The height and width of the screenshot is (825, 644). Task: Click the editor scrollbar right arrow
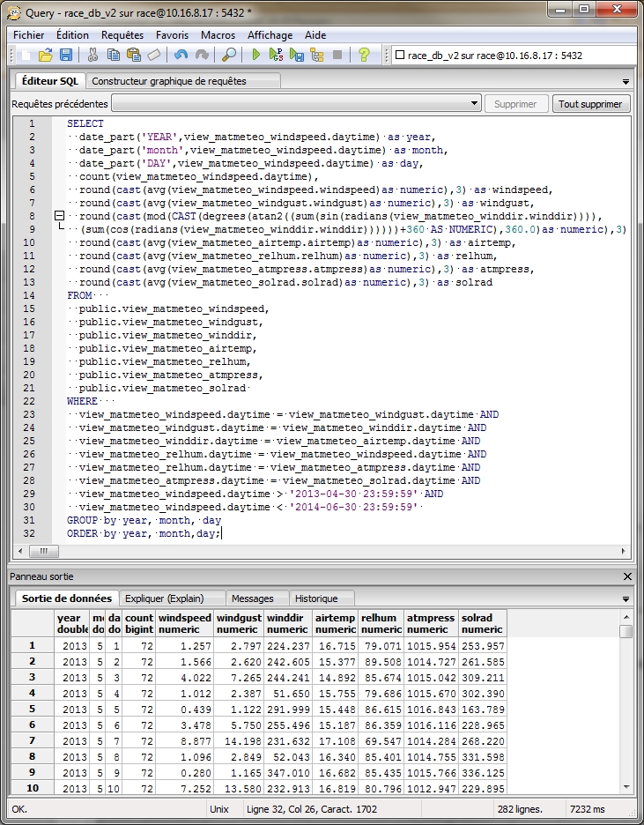(x=624, y=551)
